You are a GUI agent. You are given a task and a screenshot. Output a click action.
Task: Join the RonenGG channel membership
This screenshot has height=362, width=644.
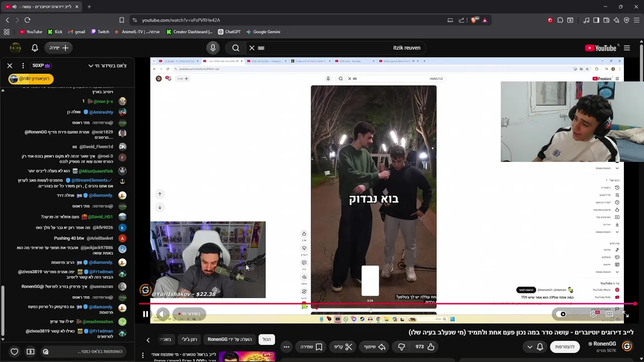point(565,347)
